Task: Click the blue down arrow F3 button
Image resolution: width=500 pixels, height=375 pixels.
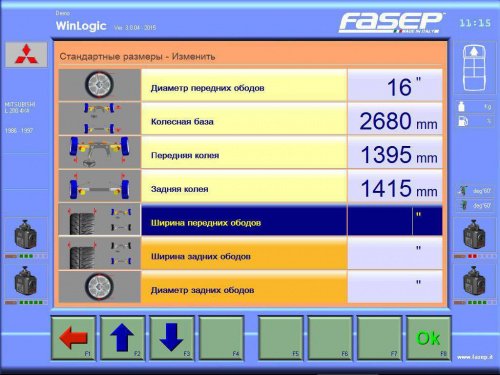Action: (172, 338)
